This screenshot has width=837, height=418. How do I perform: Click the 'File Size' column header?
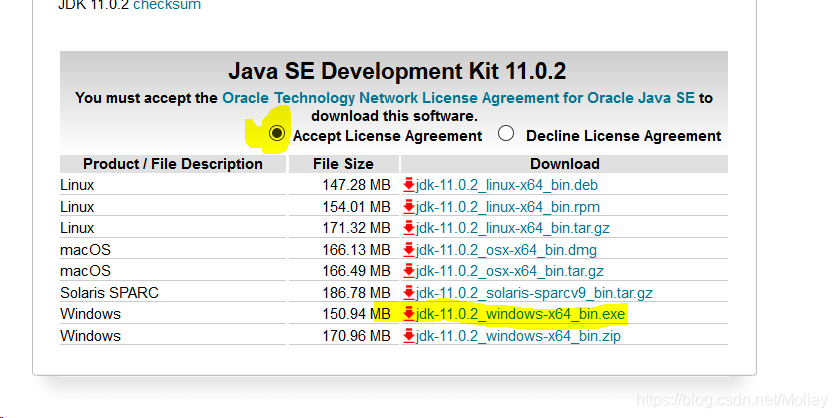[343, 164]
